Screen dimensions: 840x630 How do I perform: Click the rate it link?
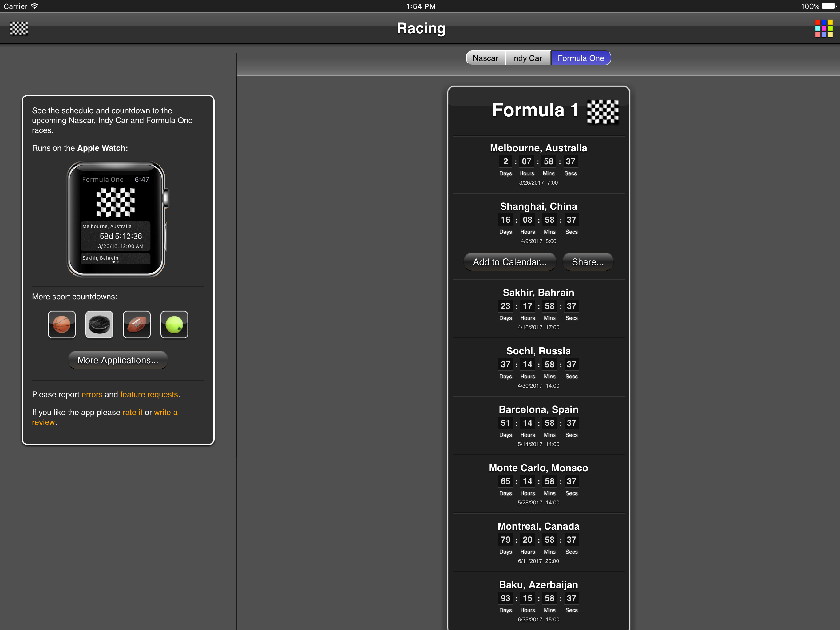click(132, 412)
